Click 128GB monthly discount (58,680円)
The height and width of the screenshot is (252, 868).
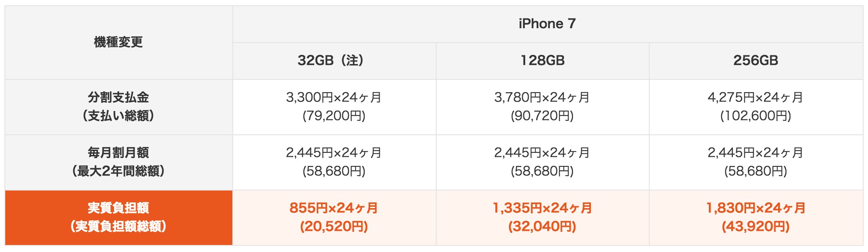point(542,172)
